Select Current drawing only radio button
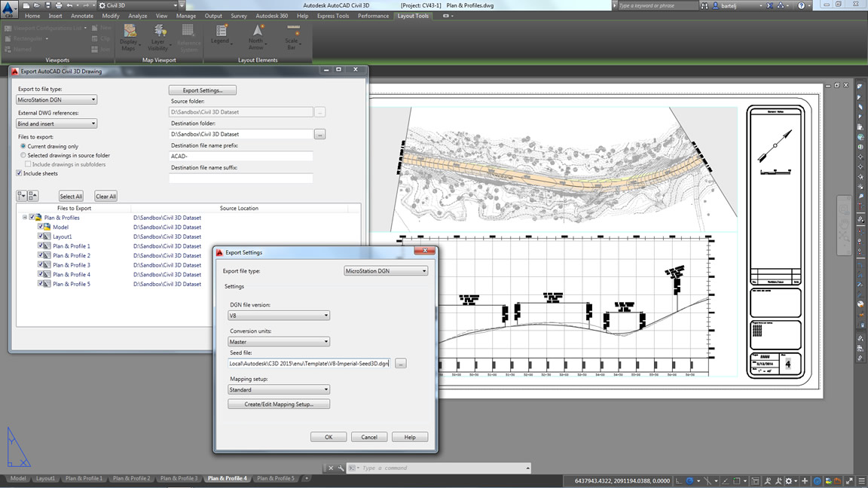 pyautogui.click(x=23, y=146)
